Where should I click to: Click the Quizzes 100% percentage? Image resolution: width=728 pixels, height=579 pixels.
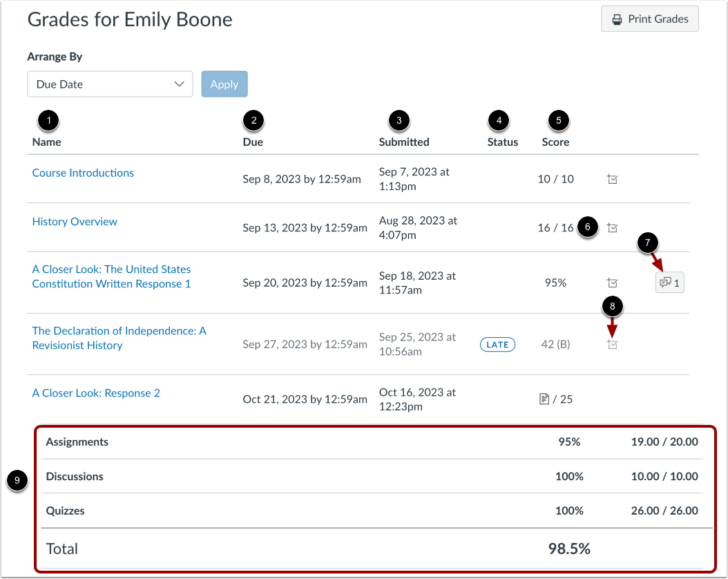(x=569, y=511)
